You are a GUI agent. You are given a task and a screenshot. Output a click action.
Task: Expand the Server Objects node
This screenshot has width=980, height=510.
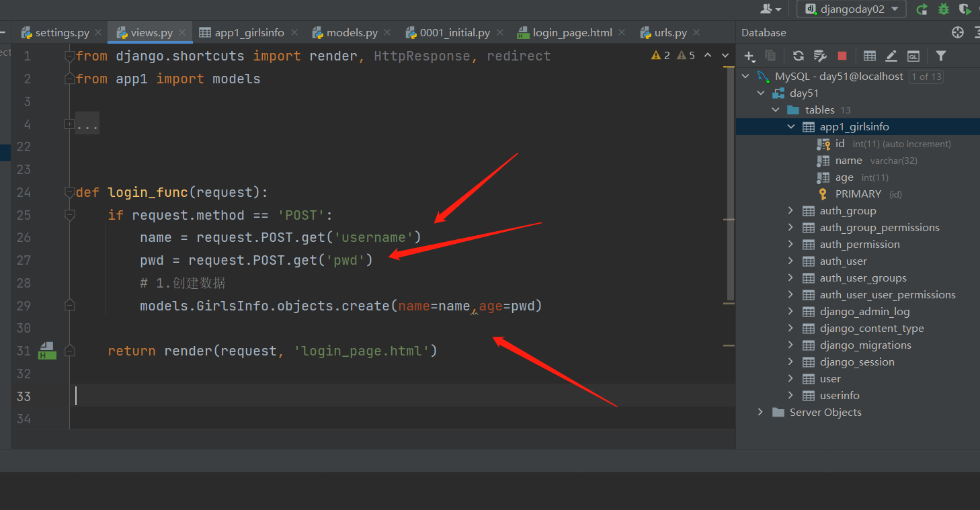click(760, 413)
